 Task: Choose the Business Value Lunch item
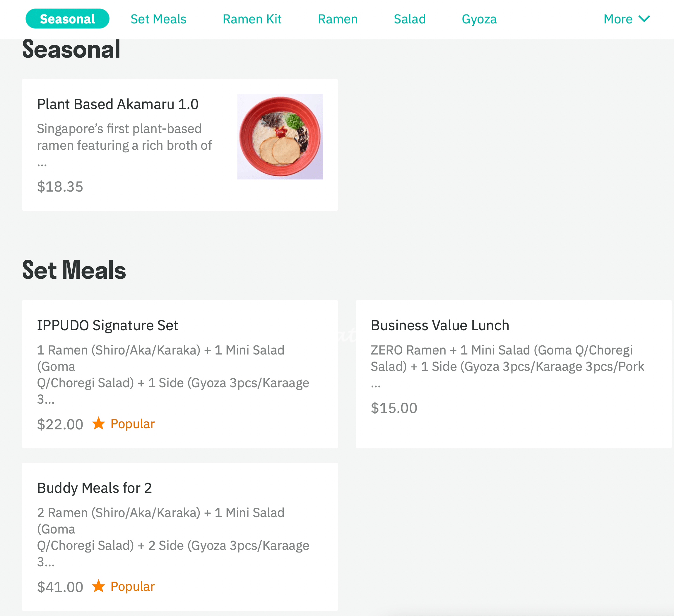pyautogui.click(x=514, y=374)
